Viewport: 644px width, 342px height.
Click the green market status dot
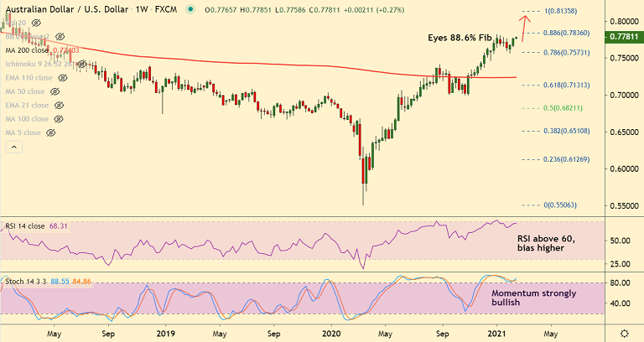click(190, 9)
